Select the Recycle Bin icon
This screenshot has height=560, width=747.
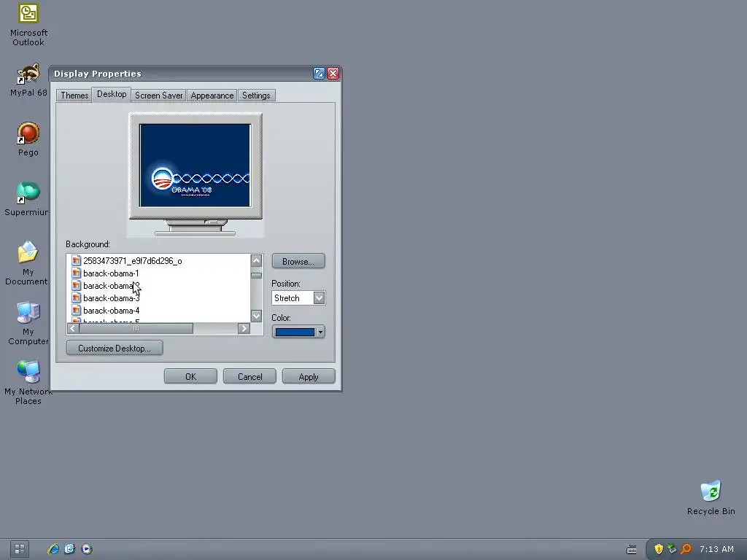(711, 497)
